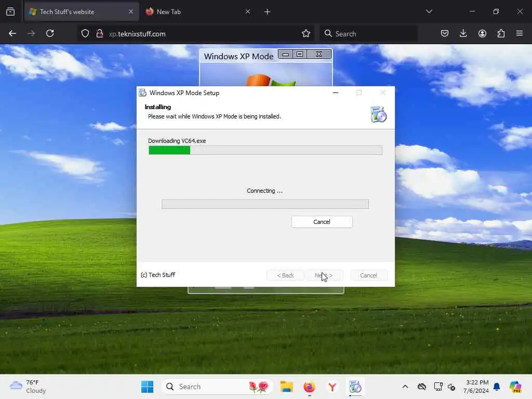Click the taskbar Search box
This screenshot has height=399, width=532.
(x=218, y=387)
